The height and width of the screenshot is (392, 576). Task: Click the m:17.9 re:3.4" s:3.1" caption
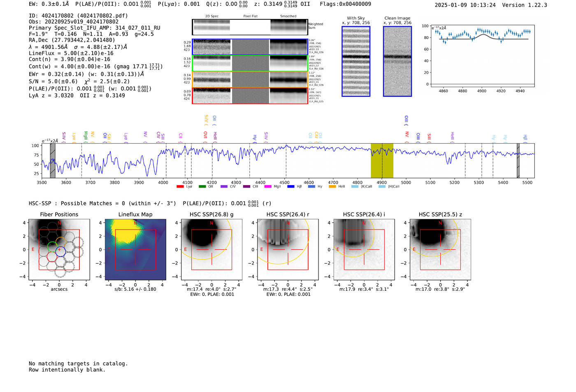click(364, 289)
